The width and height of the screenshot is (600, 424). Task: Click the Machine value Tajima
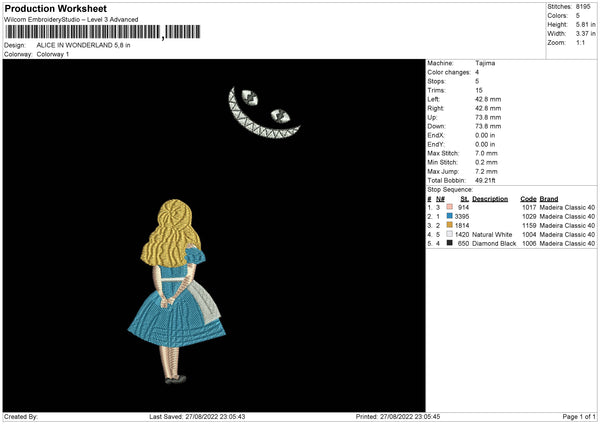pos(485,63)
